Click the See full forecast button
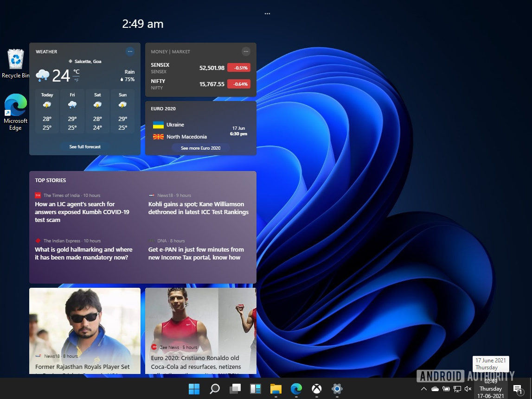This screenshot has height=399, width=532. pyautogui.click(x=85, y=146)
